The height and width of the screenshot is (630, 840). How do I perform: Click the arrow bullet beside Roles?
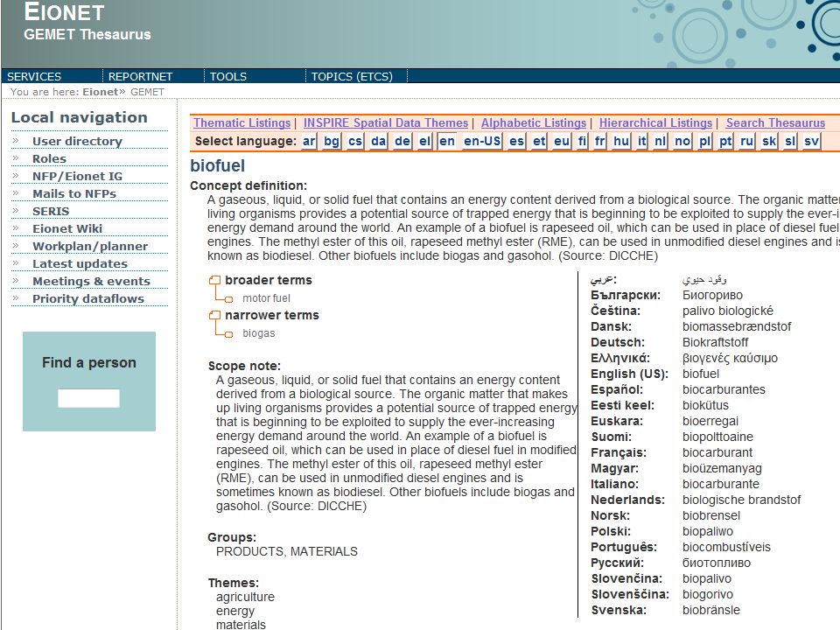click(x=16, y=158)
